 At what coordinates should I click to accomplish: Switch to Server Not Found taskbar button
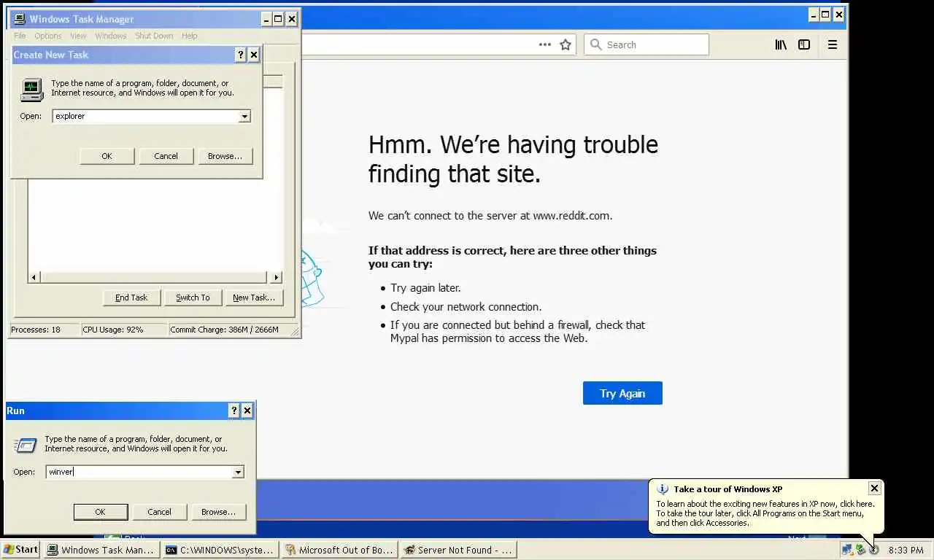[458, 550]
